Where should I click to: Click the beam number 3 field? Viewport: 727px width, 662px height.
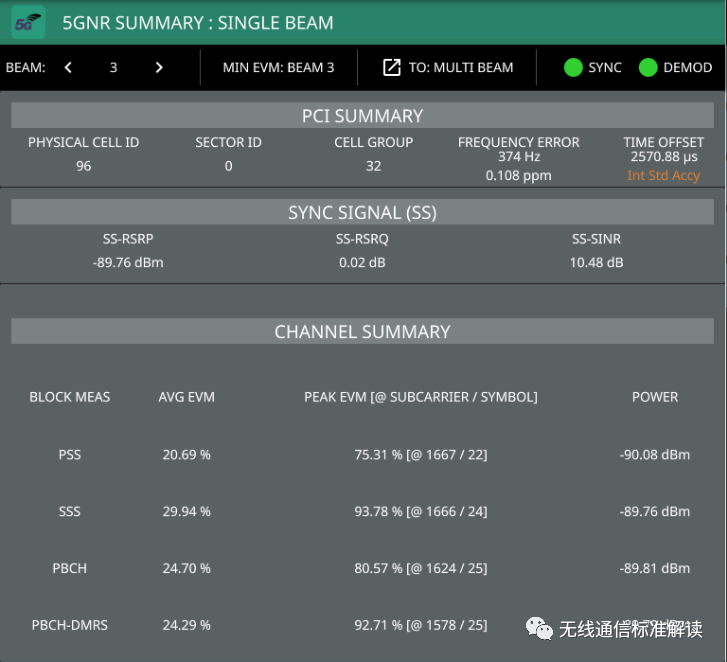click(x=113, y=68)
